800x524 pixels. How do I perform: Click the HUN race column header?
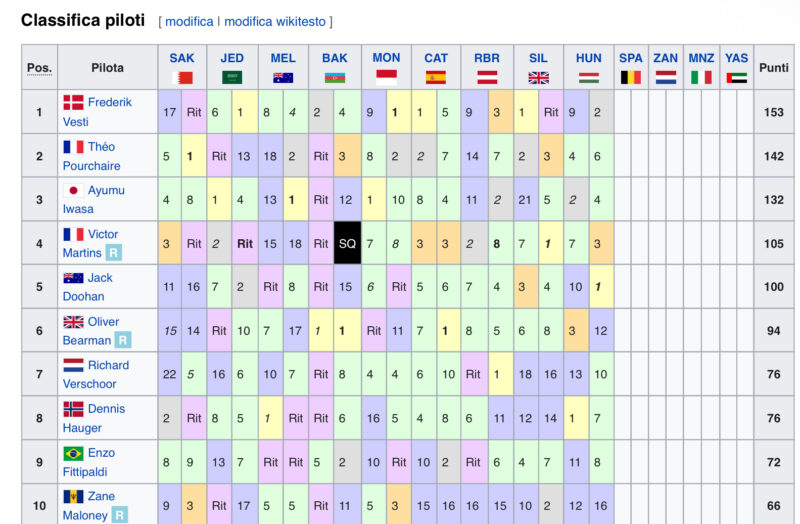click(x=589, y=58)
